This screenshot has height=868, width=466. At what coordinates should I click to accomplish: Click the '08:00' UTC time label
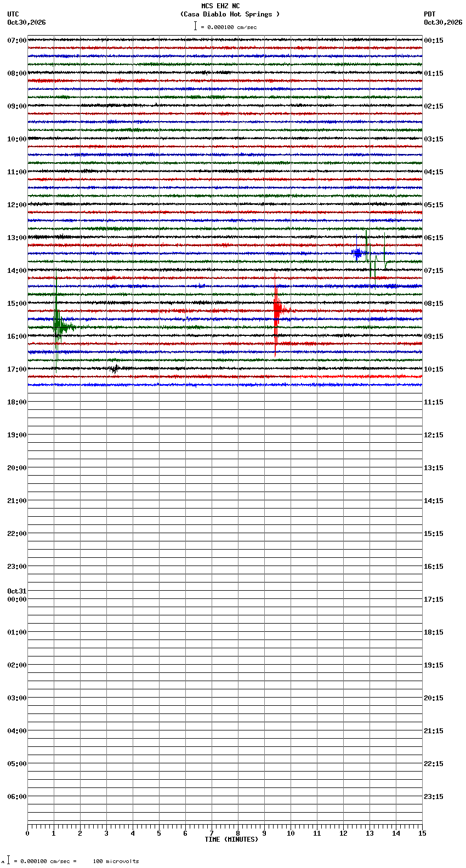coord(17,73)
